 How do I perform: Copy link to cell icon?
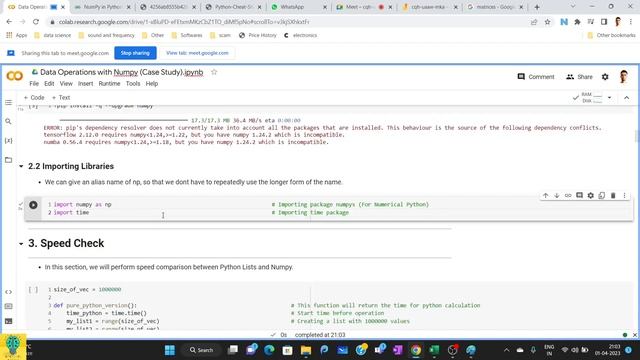568,196
